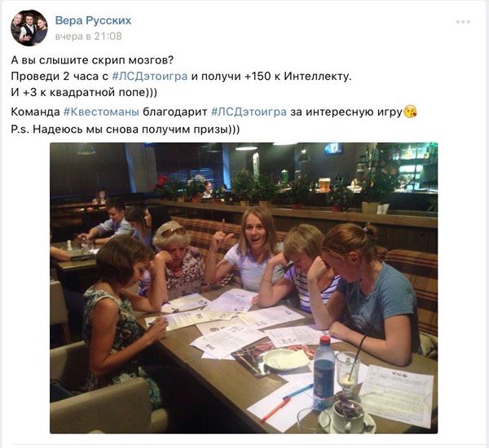This screenshot has width=489, height=448.
Task: Open the profile link Вера Русских
Action: (93, 20)
